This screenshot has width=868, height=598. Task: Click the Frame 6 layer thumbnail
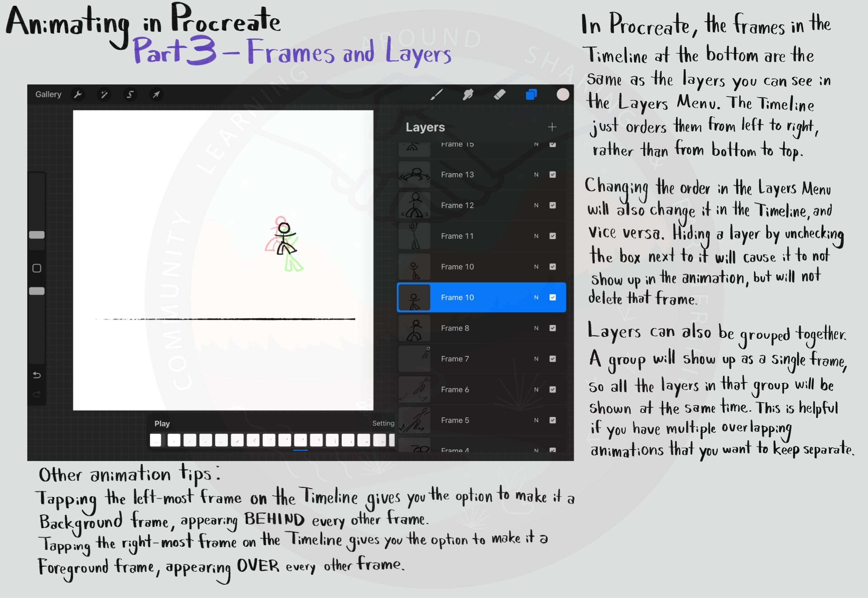[414, 390]
